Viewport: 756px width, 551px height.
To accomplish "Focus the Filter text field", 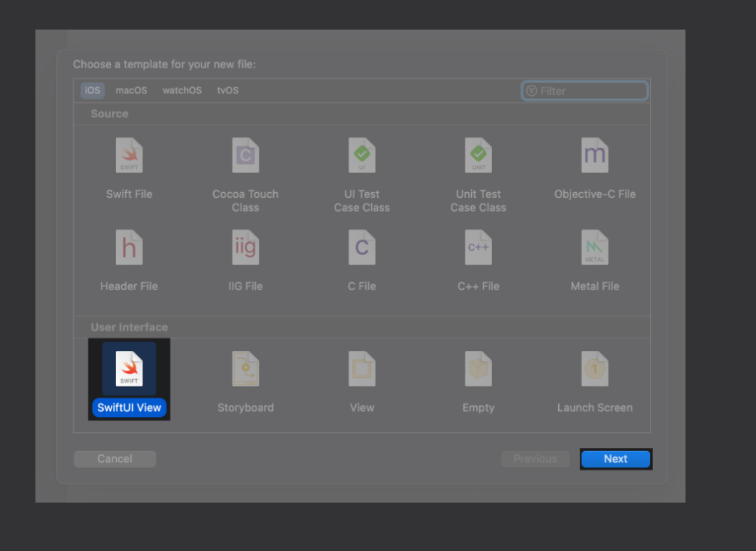I will tap(584, 91).
